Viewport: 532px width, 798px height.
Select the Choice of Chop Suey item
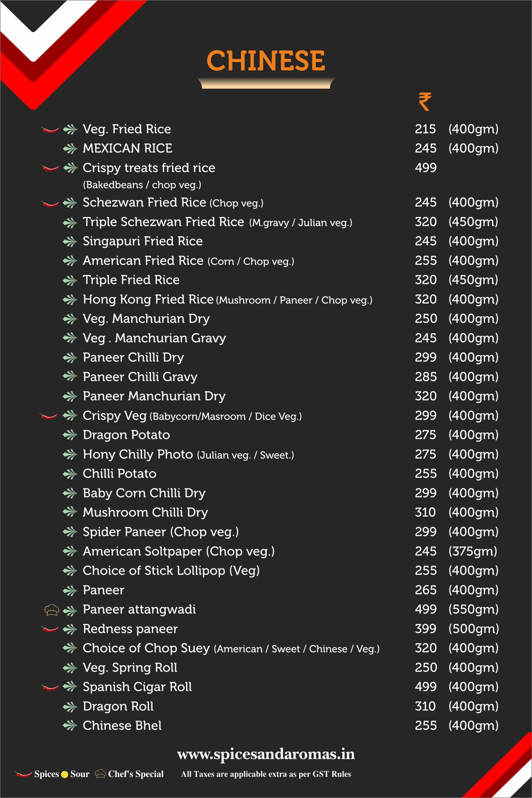coord(146,648)
